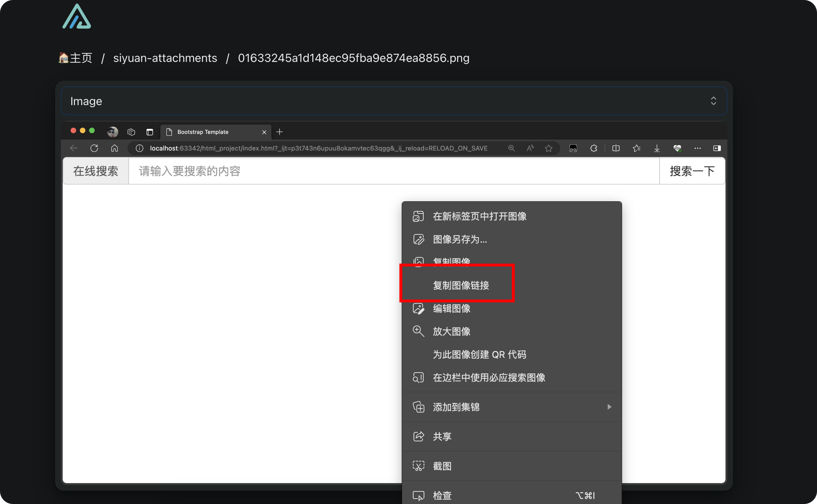The width and height of the screenshot is (817, 504).
Task: Open Browser essentials heart icon
Action: point(678,148)
